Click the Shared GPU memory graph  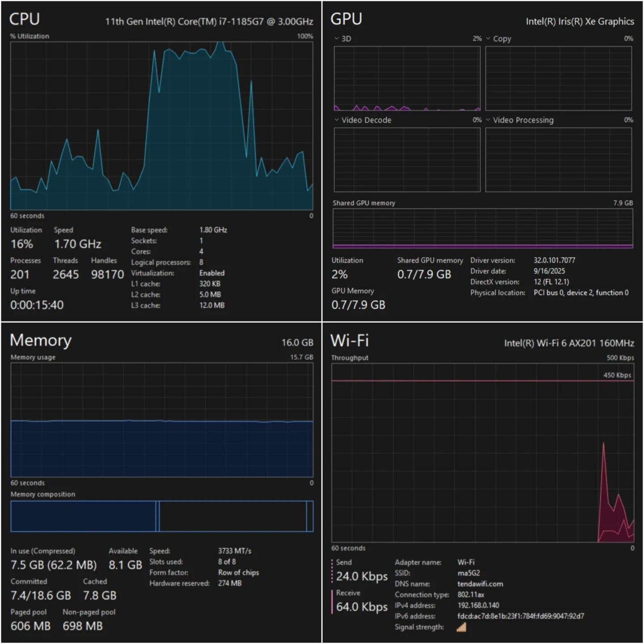click(x=482, y=228)
